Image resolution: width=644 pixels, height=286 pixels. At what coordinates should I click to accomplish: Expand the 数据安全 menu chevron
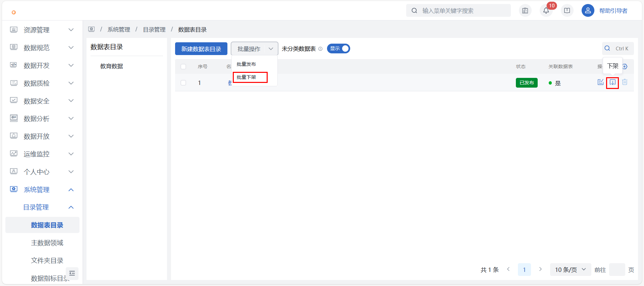(71, 101)
